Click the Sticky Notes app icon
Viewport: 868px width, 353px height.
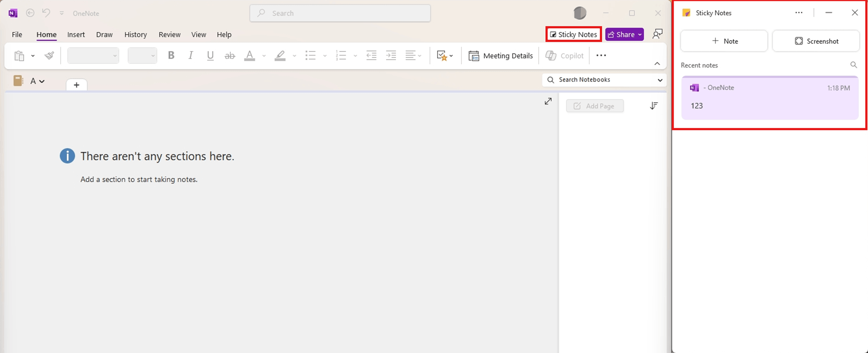pyautogui.click(x=686, y=13)
